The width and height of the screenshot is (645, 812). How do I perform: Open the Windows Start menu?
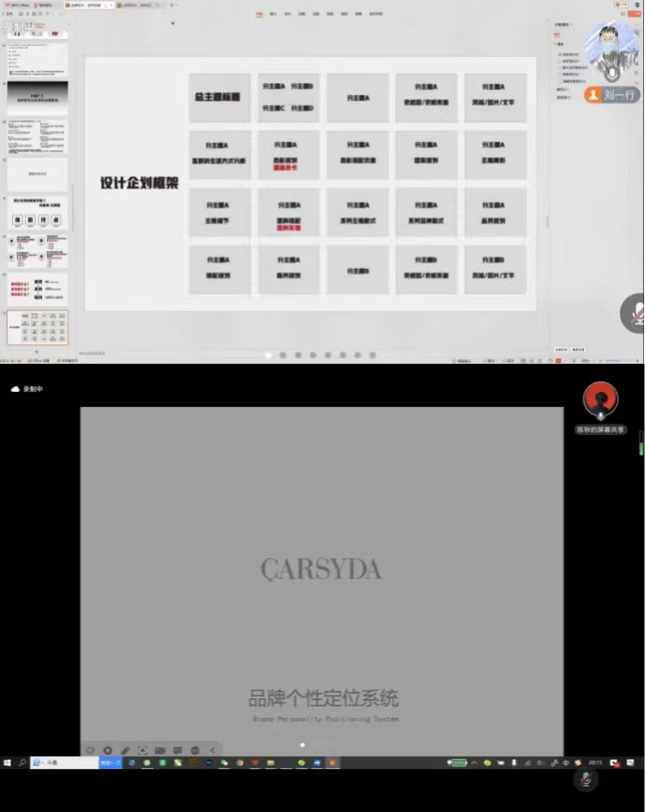point(7,763)
